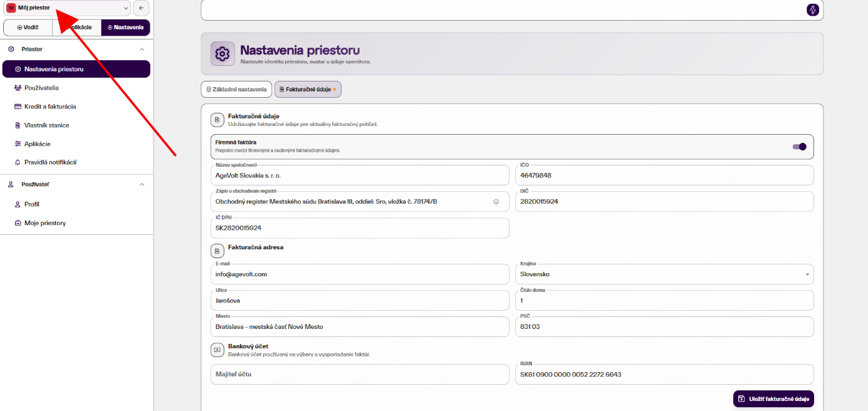Click the IBAN input field
This screenshot has width=868, height=411.
(664, 374)
